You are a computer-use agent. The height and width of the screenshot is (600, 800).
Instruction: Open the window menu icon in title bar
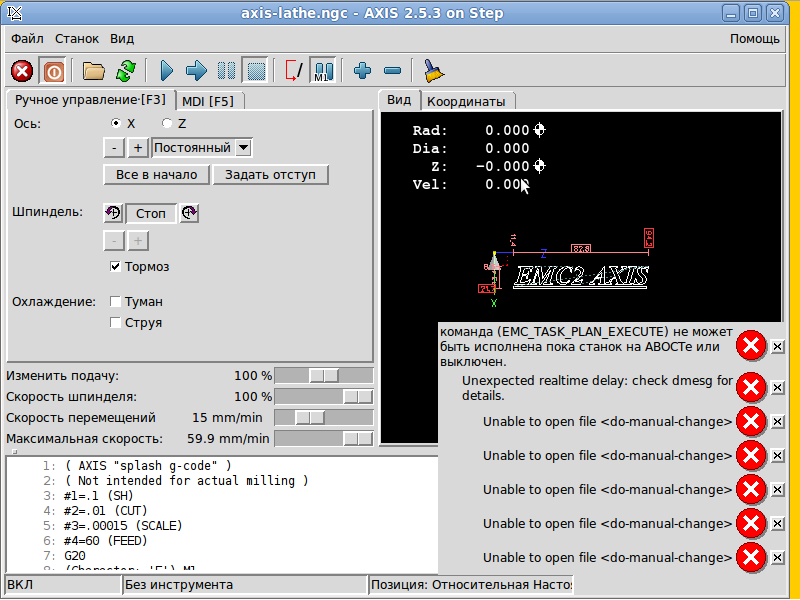15,13
